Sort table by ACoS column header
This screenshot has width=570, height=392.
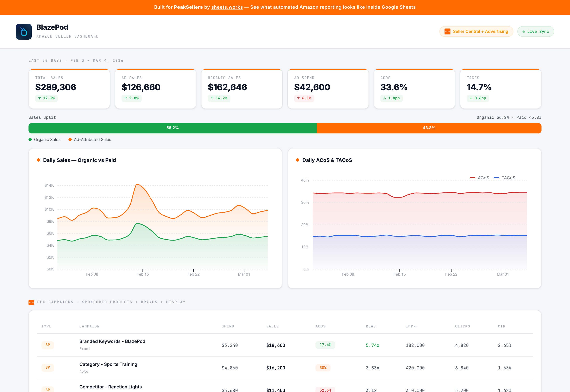320,326
